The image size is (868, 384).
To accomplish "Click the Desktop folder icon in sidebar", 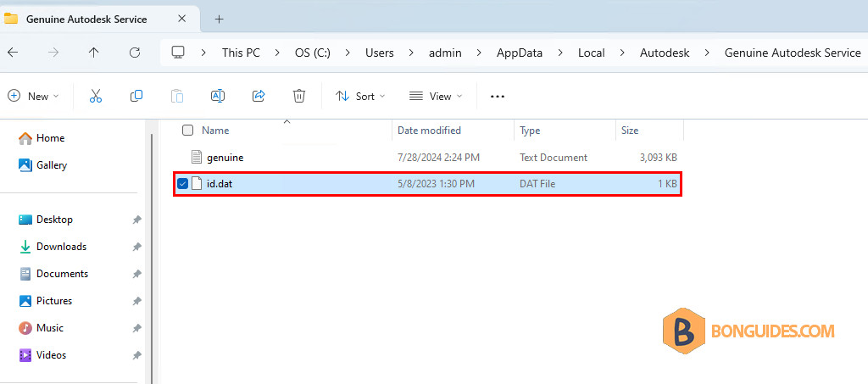I will point(25,220).
